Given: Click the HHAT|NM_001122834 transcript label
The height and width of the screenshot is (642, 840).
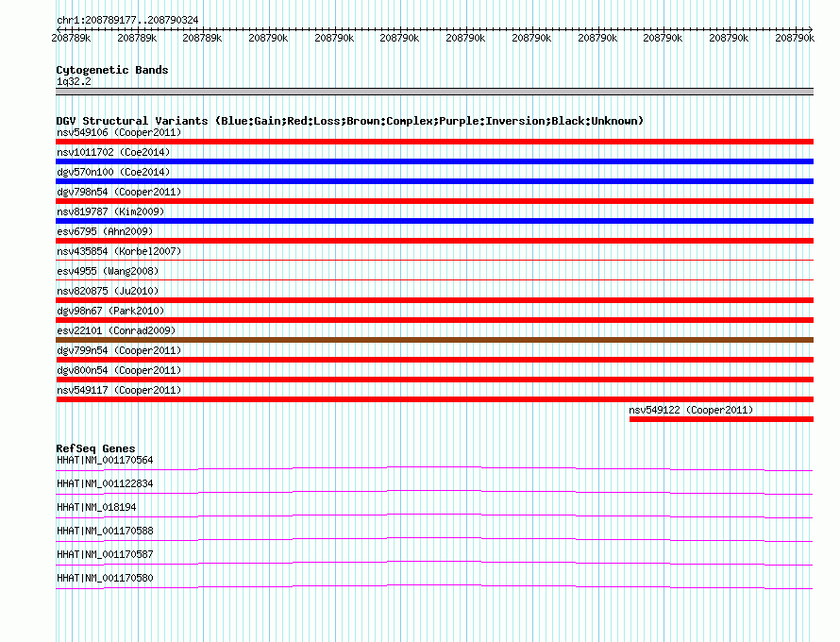Looking at the screenshot, I should (x=105, y=484).
